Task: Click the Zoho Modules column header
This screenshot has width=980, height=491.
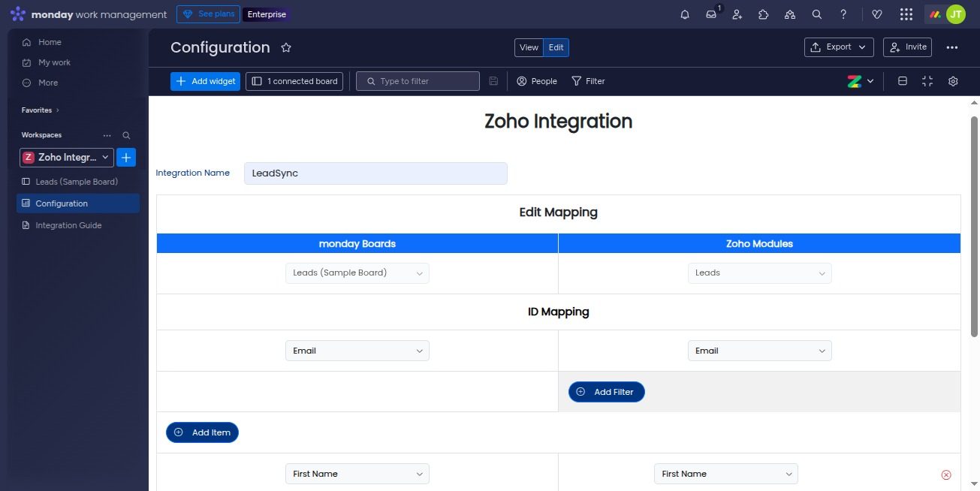Action: [759, 243]
